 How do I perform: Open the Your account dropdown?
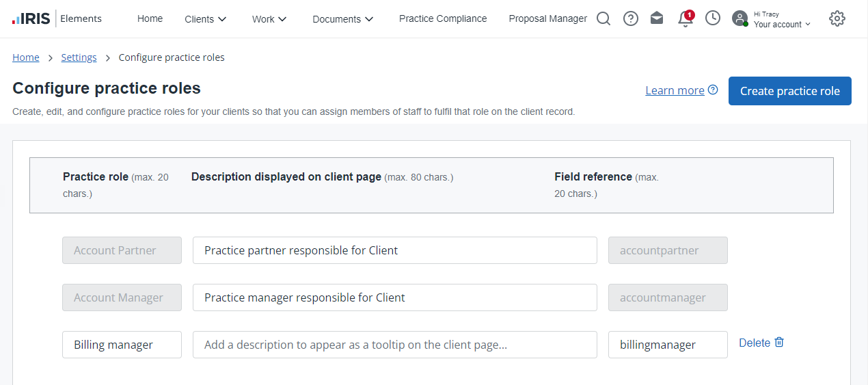(782, 24)
